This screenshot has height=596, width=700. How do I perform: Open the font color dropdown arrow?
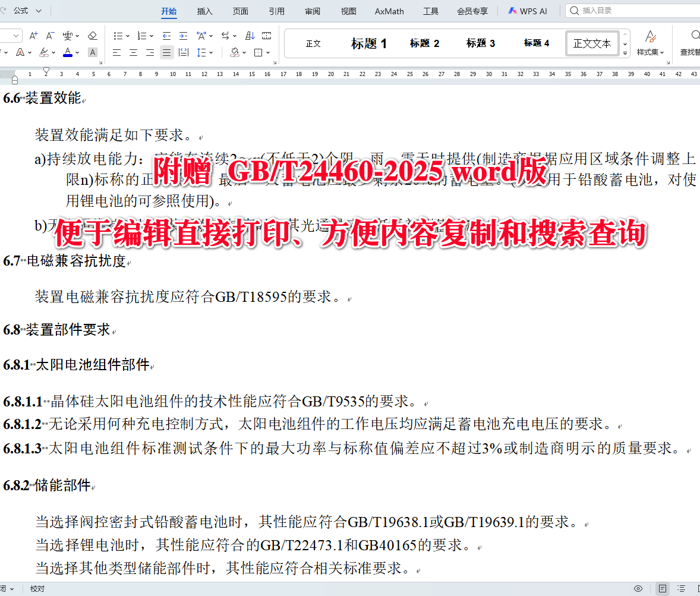[x=77, y=53]
